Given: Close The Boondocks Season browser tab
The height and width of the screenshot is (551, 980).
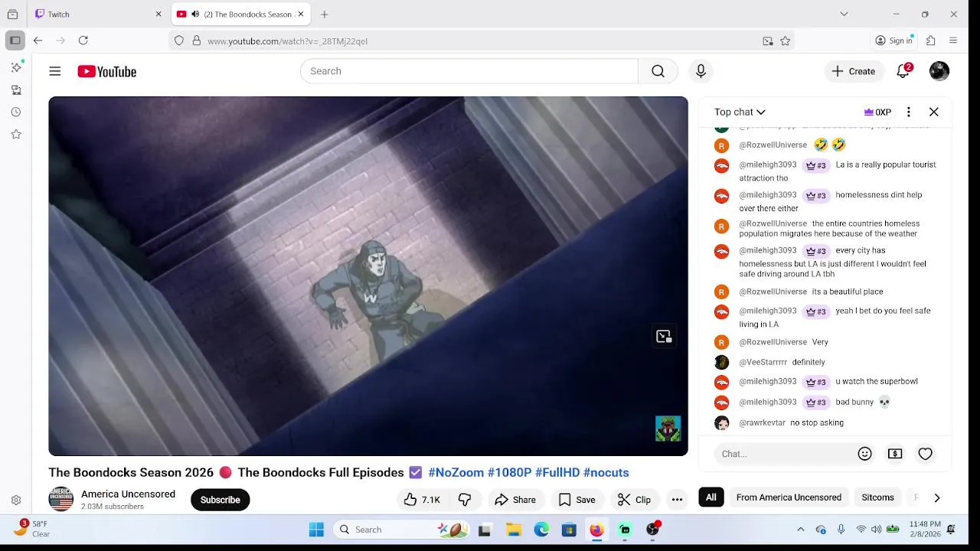Looking at the screenshot, I should pyautogui.click(x=301, y=14).
